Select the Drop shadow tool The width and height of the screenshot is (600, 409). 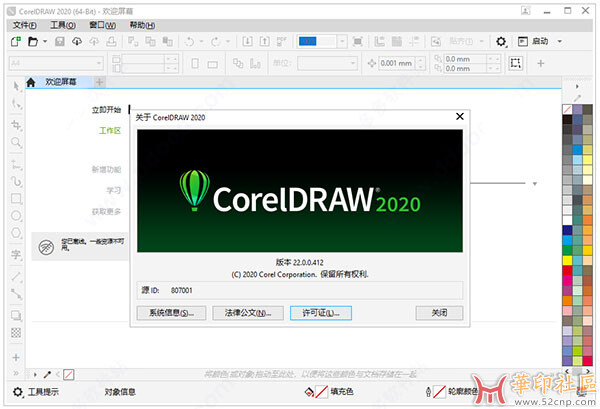click(16, 315)
